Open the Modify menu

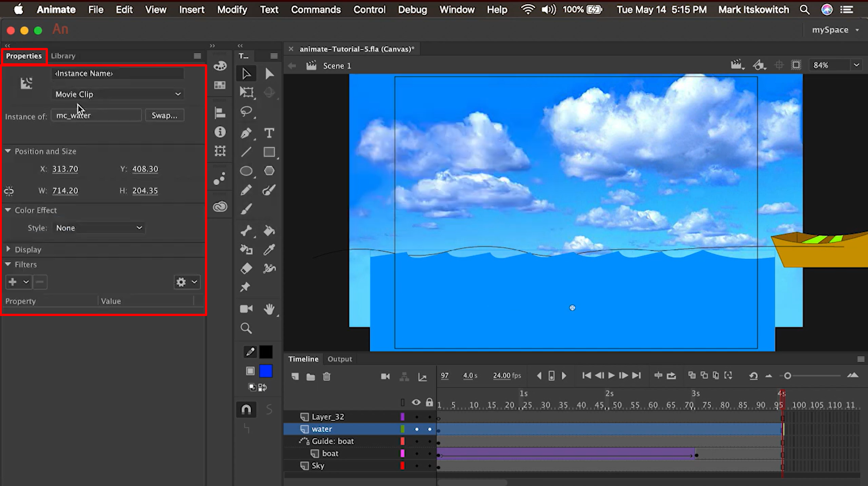[x=232, y=9]
